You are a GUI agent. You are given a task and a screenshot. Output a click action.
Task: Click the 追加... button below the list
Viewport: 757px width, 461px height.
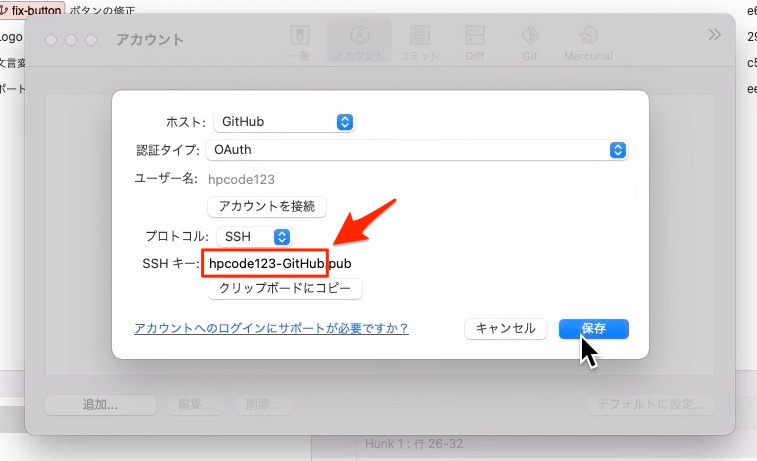point(100,405)
